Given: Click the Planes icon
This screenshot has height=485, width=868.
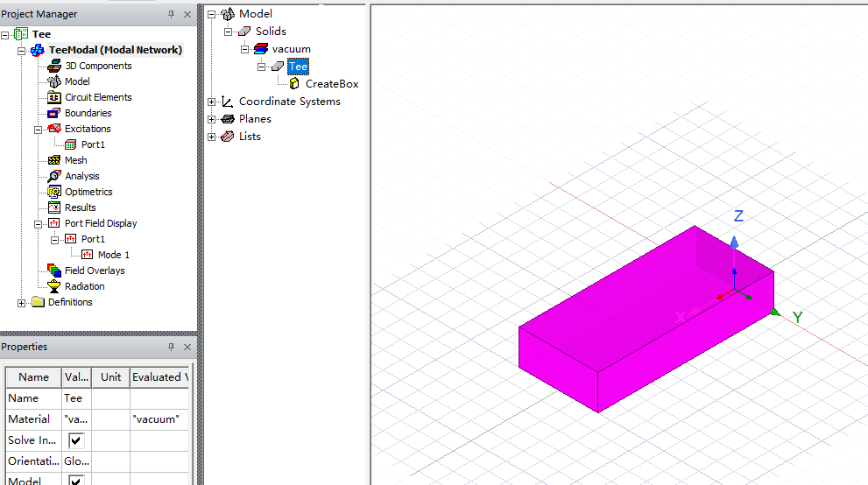Looking at the screenshot, I should click(228, 119).
